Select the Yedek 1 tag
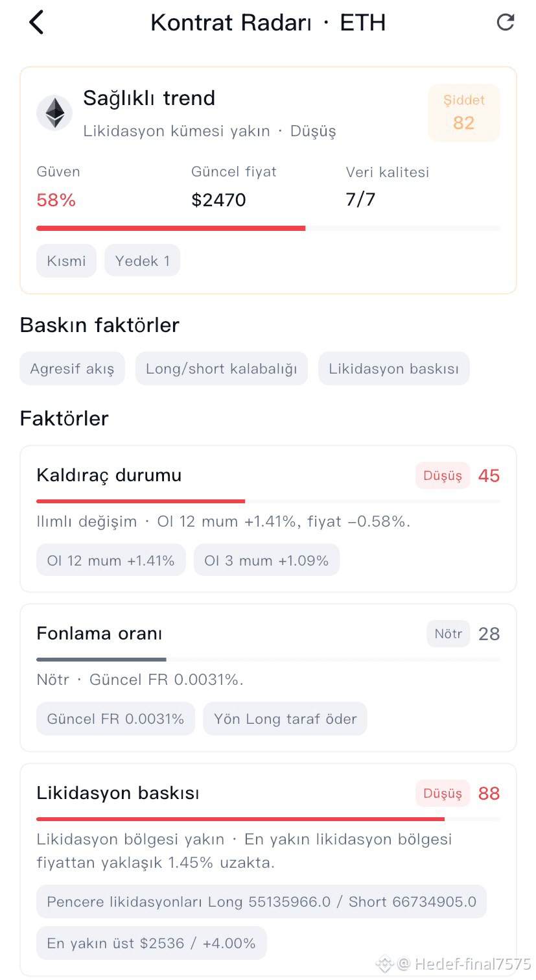The height and width of the screenshot is (980, 536). click(x=142, y=261)
